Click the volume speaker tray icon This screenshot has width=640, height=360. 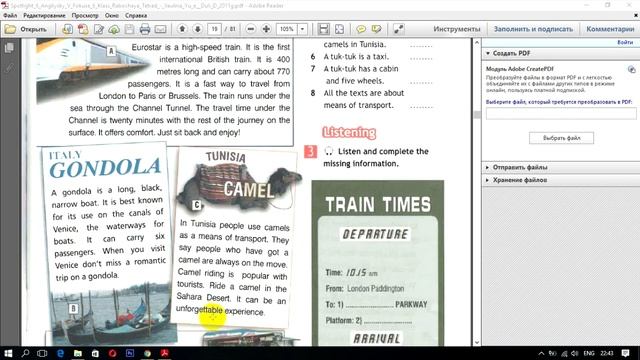click(x=575, y=353)
